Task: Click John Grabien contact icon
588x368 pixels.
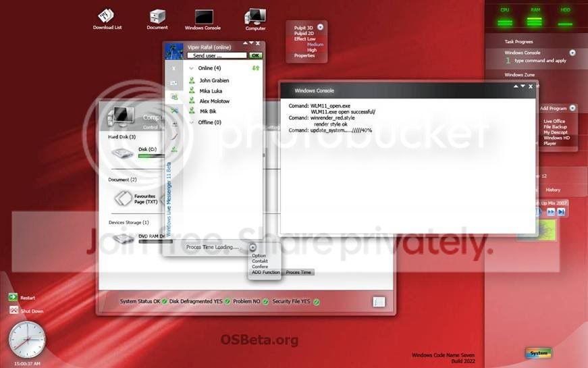Action: (x=192, y=80)
